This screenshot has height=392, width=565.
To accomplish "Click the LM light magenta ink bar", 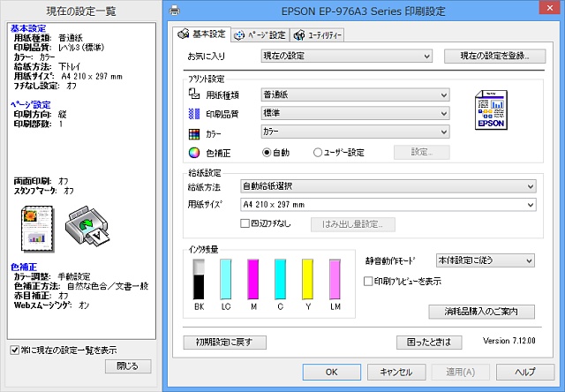I will 335,280.
